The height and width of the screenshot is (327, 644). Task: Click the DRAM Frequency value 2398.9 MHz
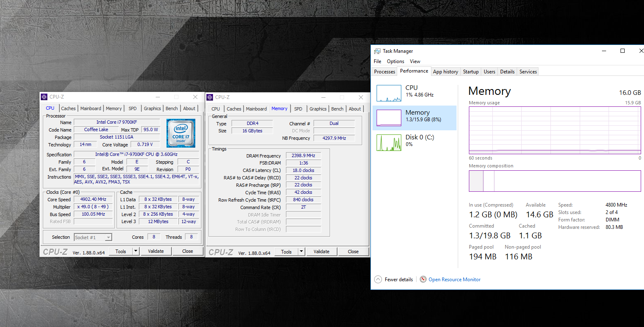click(303, 155)
